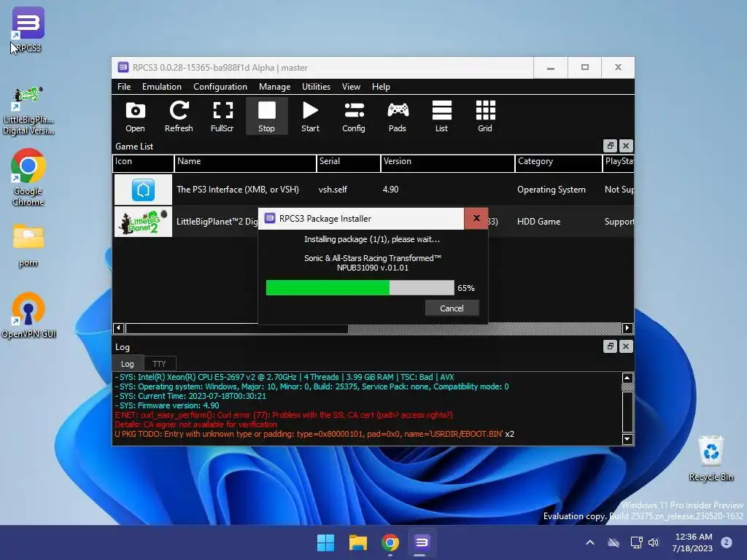
Task: Float the Game List panel
Action: [610, 146]
